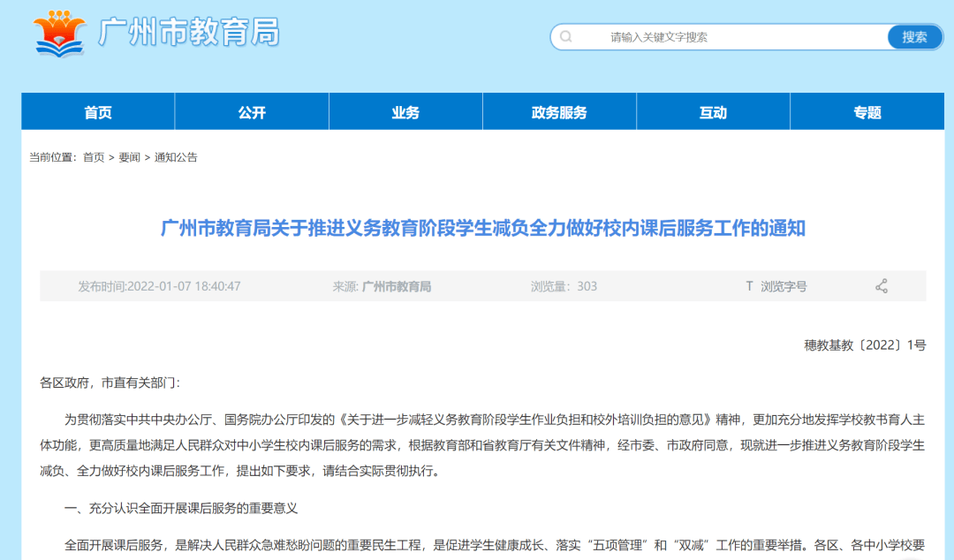The image size is (954, 560).
Task: Click the 浏览量: 303 view count
Action: pos(564,286)
